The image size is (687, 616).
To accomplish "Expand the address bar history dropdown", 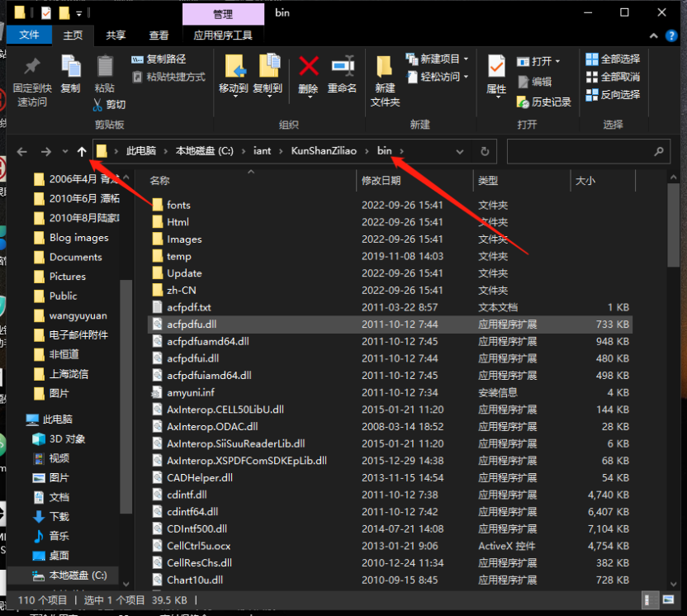I will click(460, 152).
